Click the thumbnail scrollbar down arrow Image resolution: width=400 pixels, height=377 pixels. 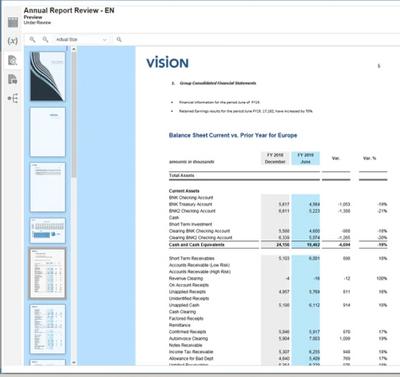tap(74, 362)
